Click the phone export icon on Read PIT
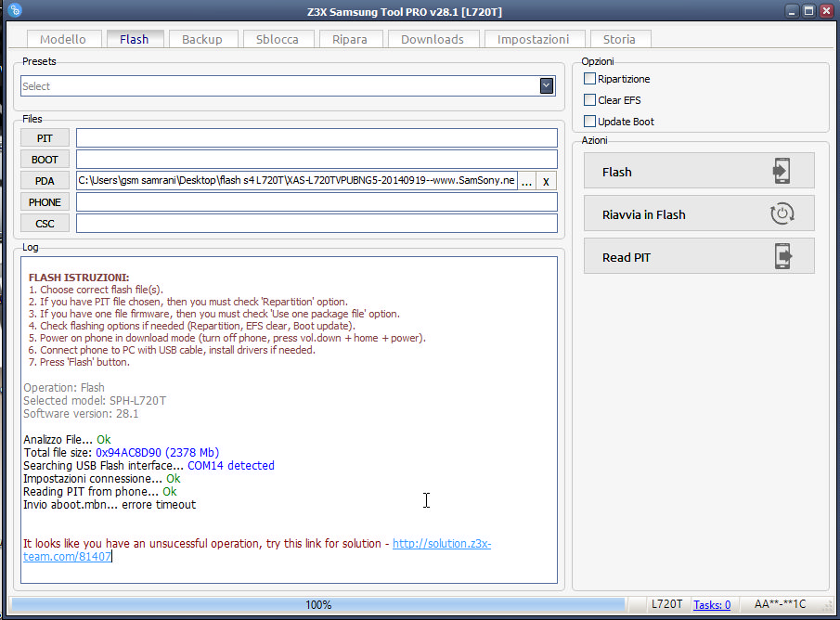The width and height of the screenshot is (840, 620). point(782,256)
